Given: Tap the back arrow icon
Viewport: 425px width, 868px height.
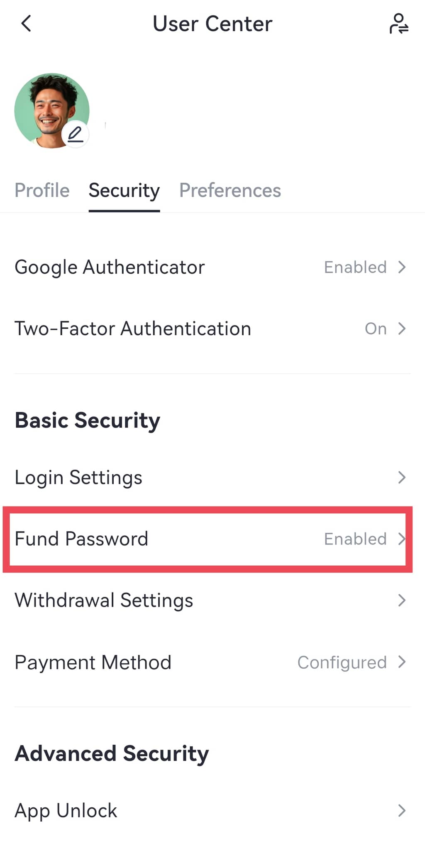Looking at the screenshot, I should click(x=26, y=24).
